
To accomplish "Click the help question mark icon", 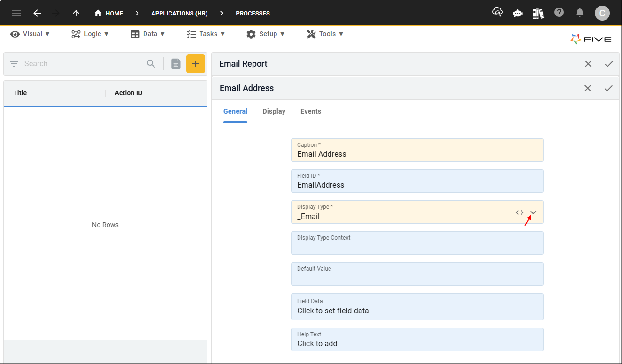I will pos(559,13).
